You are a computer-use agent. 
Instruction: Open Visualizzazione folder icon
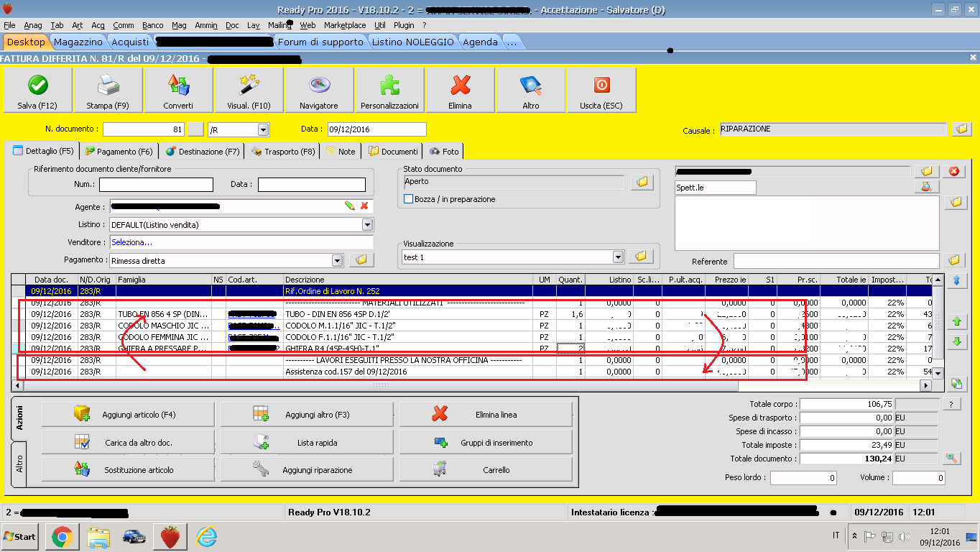(x=642, y=257)
